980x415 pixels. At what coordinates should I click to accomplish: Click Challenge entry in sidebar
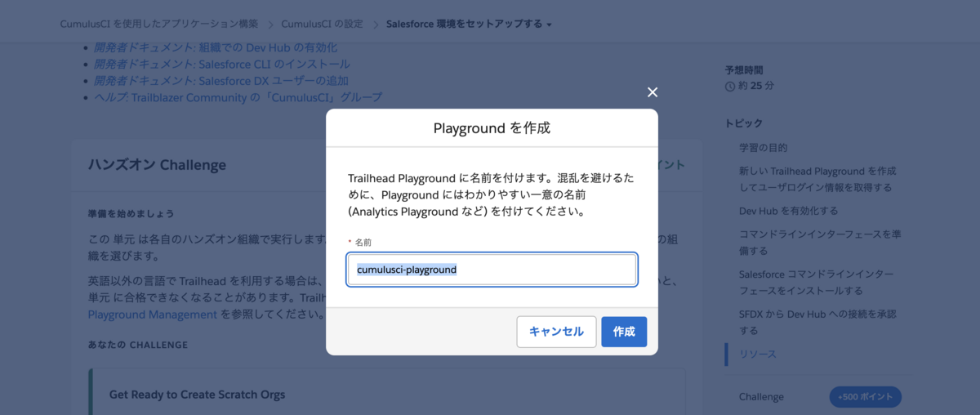click(761, 397)
